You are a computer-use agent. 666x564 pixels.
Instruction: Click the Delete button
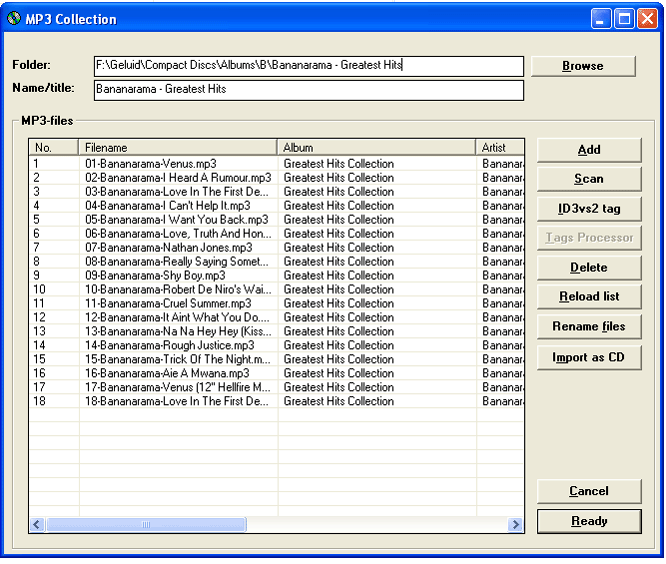(589, 268)
